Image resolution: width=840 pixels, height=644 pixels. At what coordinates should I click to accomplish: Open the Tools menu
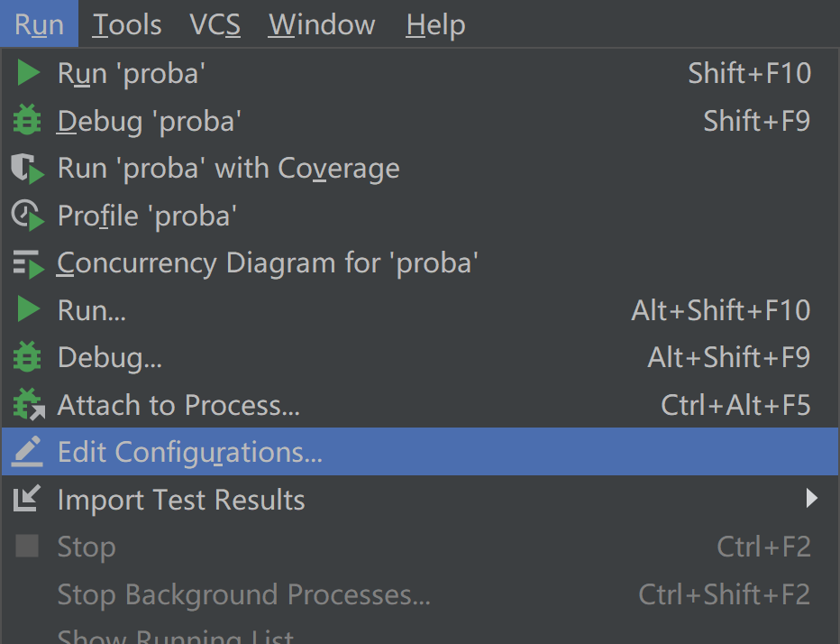[126, 24]
